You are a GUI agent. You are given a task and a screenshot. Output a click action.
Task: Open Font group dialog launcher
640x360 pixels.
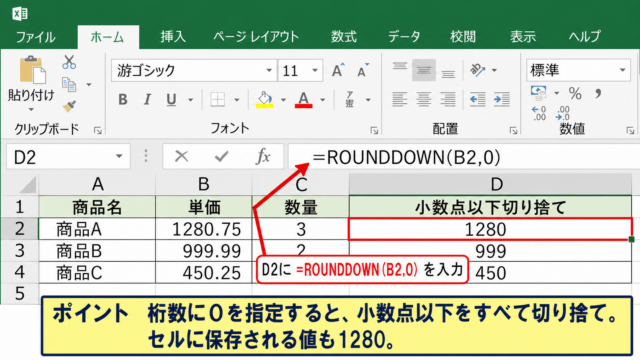tap(374, 131)
